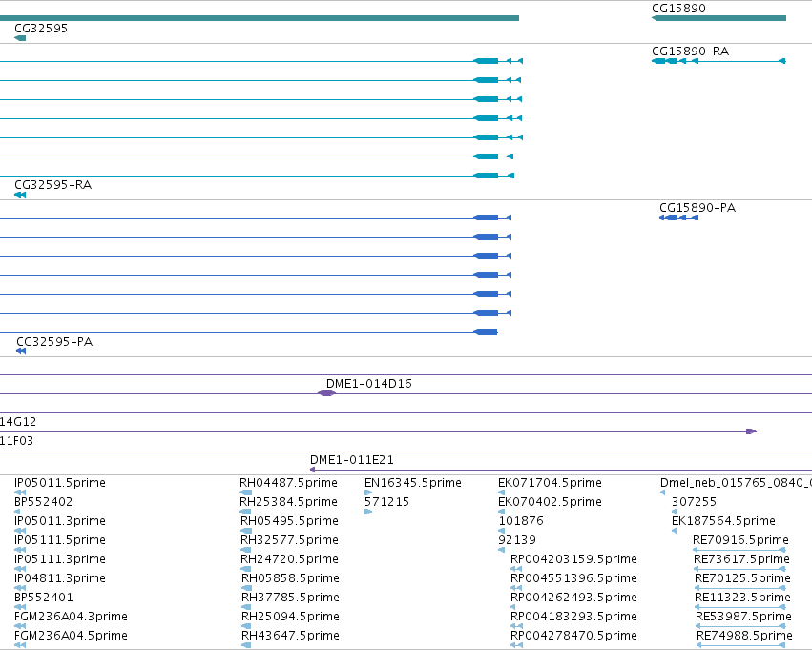
Task: Click RE11323.5prime EST label
Action: (x=742, y=598)
